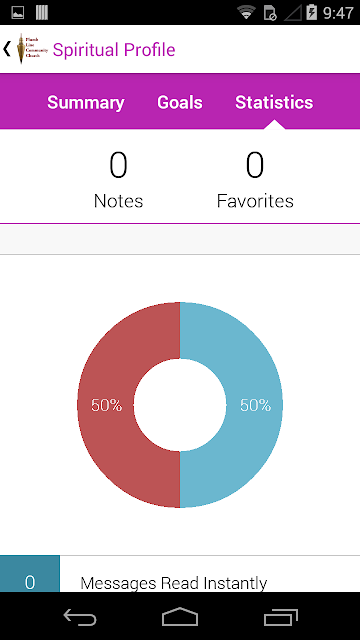Tap the back chevron arrow

click(7, 49)
